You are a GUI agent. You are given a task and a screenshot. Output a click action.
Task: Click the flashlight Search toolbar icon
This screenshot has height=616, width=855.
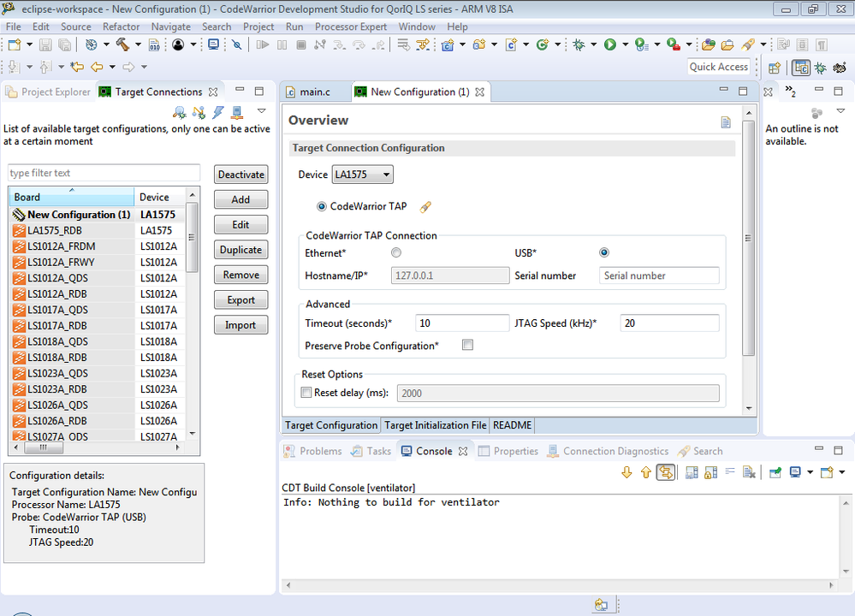748,44
